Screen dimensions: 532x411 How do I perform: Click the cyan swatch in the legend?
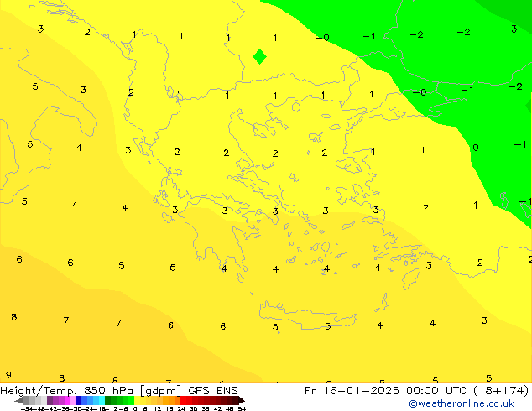pos(102,400)
